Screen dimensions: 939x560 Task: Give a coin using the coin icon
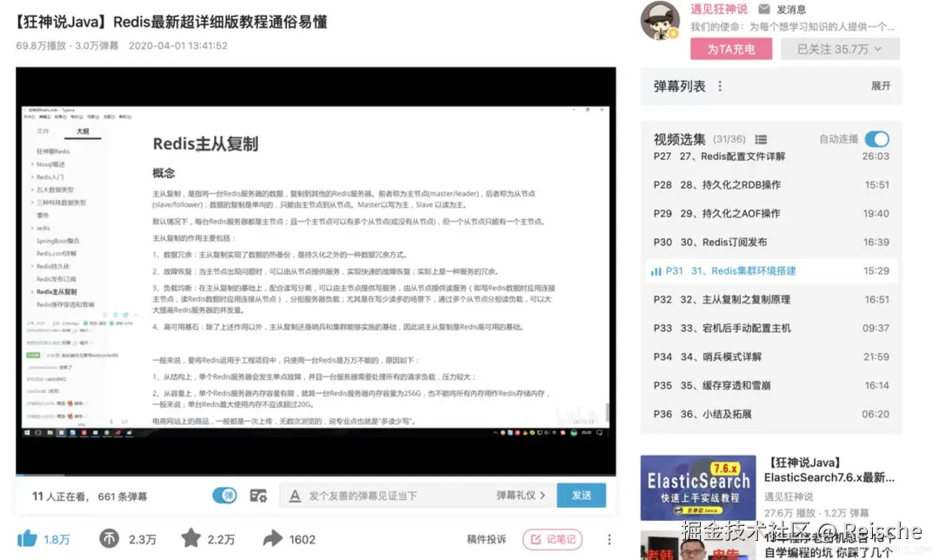pos(110,538)
